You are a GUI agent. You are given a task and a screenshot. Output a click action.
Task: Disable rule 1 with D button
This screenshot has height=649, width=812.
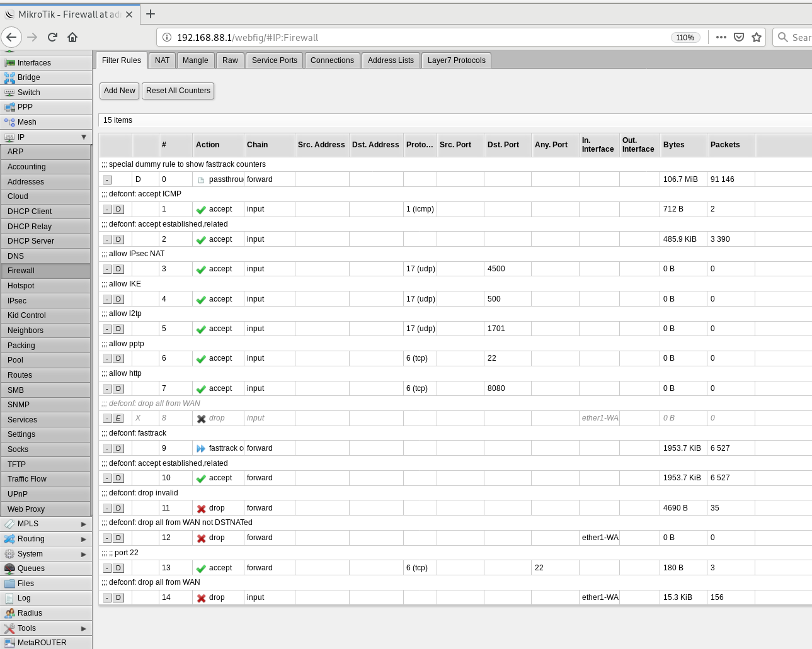118,210
